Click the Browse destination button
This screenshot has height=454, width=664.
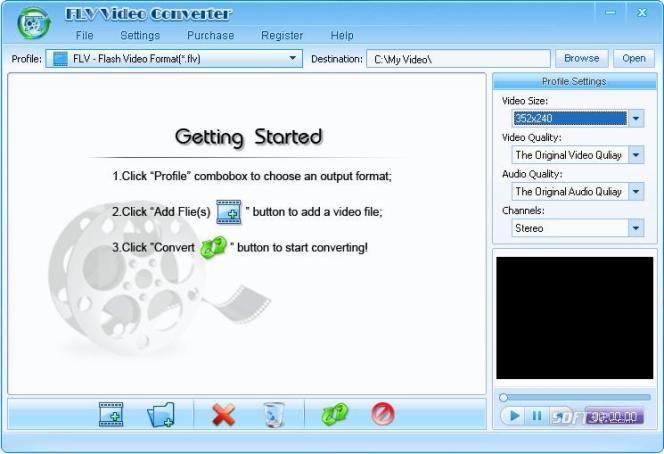[x=581, y=58]
